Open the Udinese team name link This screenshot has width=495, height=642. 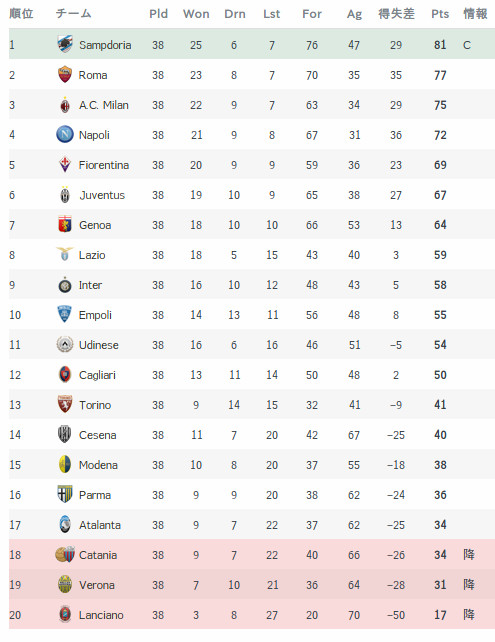pyautogui.click(x=99, y=345)
